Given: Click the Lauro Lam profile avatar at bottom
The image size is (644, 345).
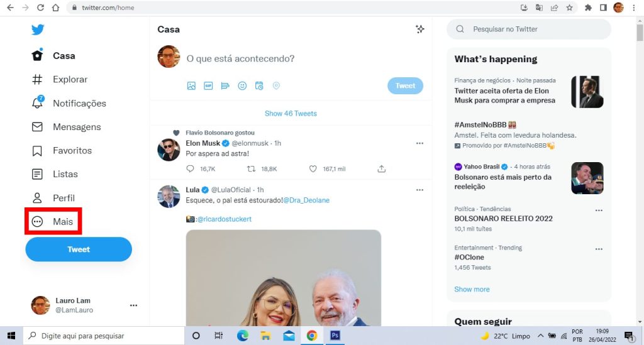Looking at the screenshot, I should (x=41, y=305).
